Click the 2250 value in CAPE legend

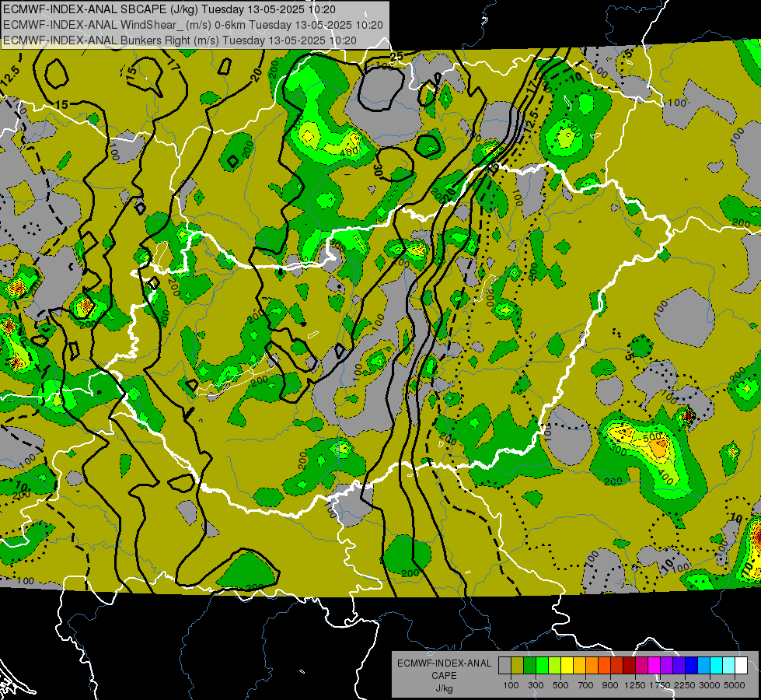(685, 685)
